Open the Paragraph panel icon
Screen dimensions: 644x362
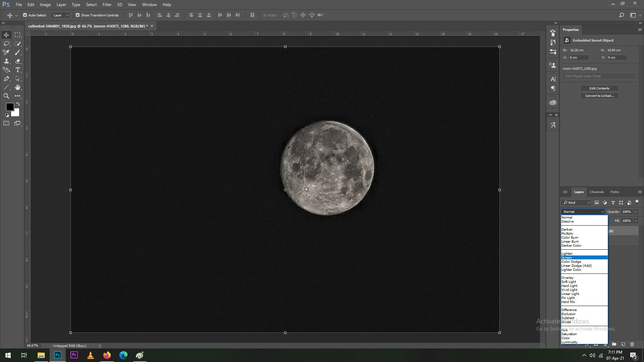click(553, 89)
